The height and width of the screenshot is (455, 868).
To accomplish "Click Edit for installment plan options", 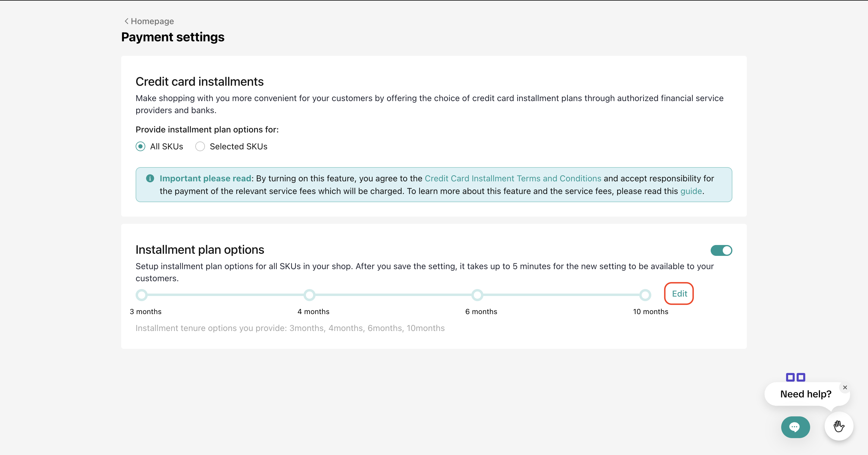I will pyautogui.click(x=679, y=294).
